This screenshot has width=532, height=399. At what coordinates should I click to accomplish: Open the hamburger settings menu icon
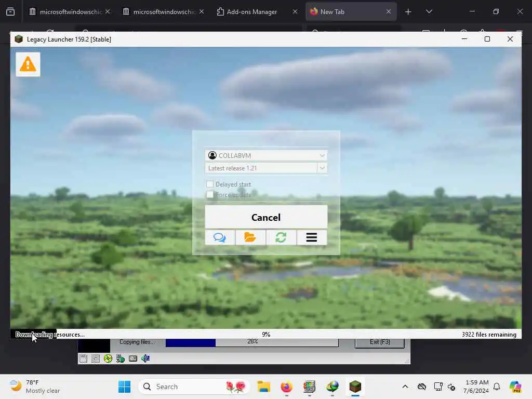pyautogui.click(x=312, y=237)
